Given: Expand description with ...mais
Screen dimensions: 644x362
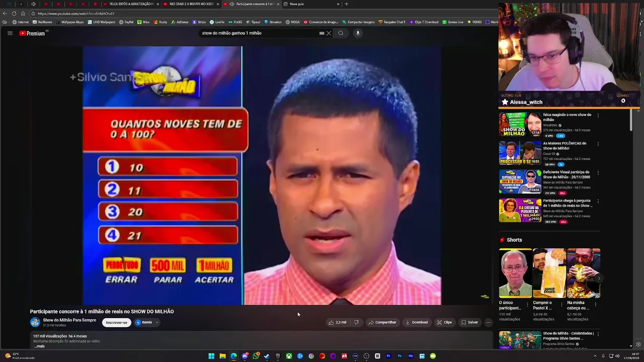Looking at the screenshot, I should pos(39,346).
